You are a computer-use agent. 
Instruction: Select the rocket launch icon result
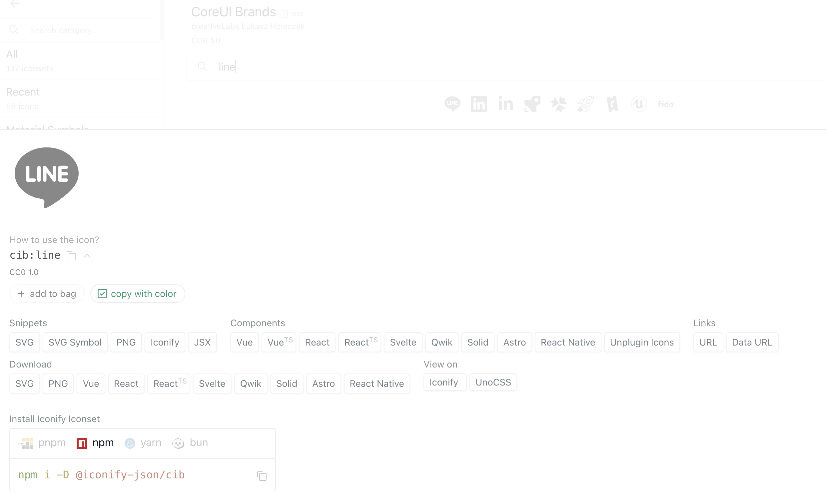585,104
